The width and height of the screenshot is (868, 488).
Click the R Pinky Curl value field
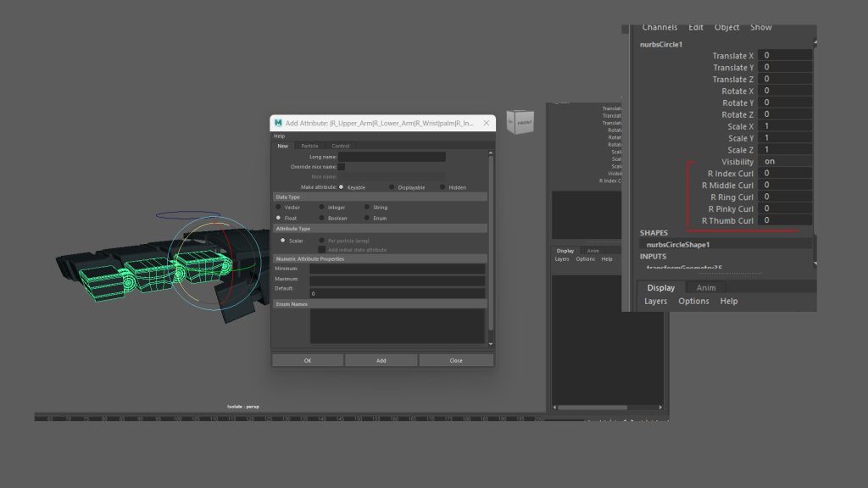[x=785, y=208]
